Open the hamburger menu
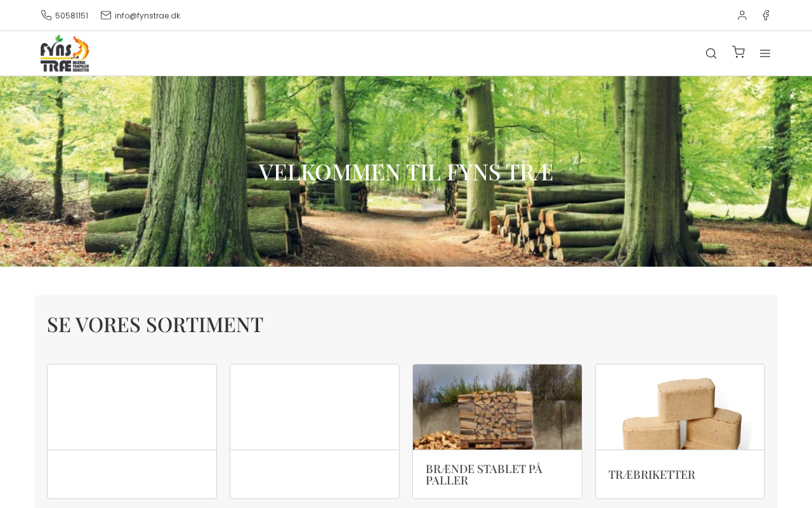The width and height of the screenshot is (812, 508). (x=765, y=53)
